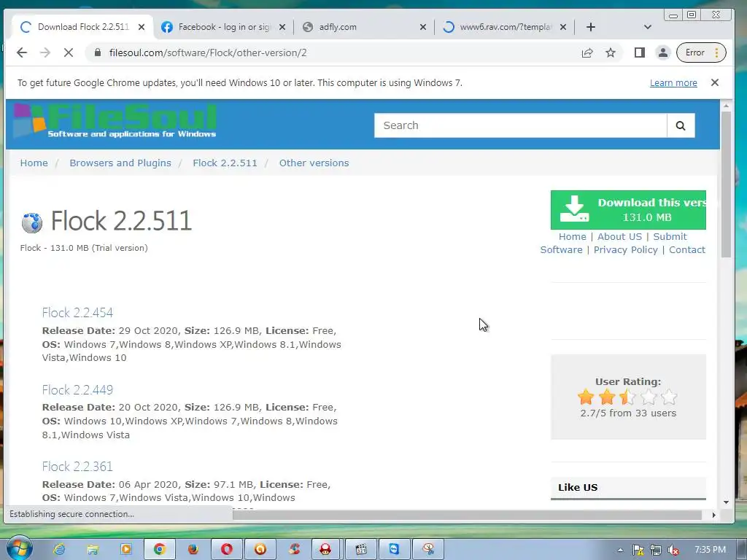Open the 7:35 PM clock

point(710,550)
